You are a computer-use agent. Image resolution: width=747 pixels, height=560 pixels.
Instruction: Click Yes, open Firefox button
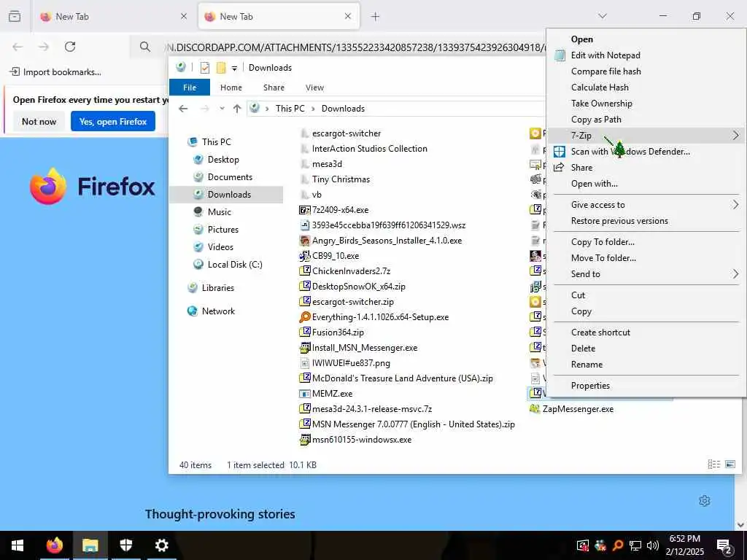click(x=113, y=122)
